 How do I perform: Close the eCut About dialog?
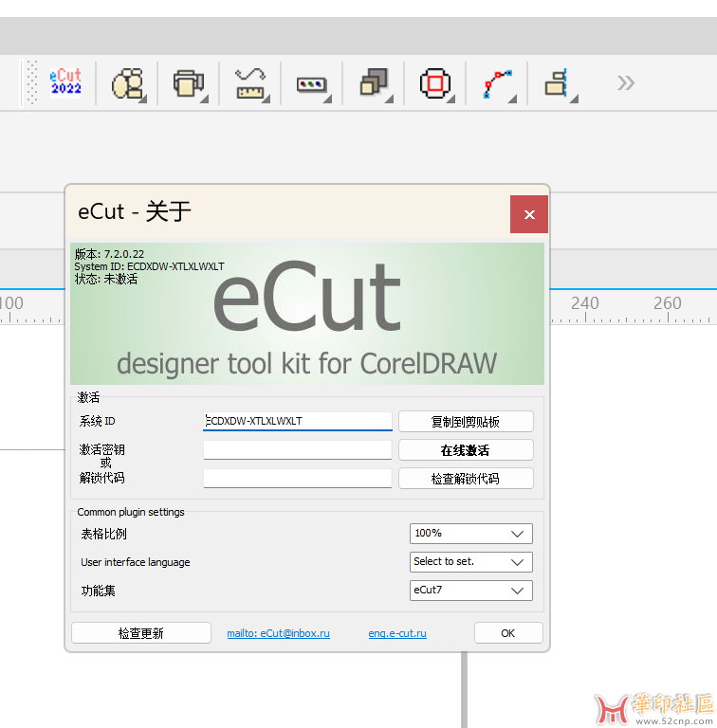[529, 214]
